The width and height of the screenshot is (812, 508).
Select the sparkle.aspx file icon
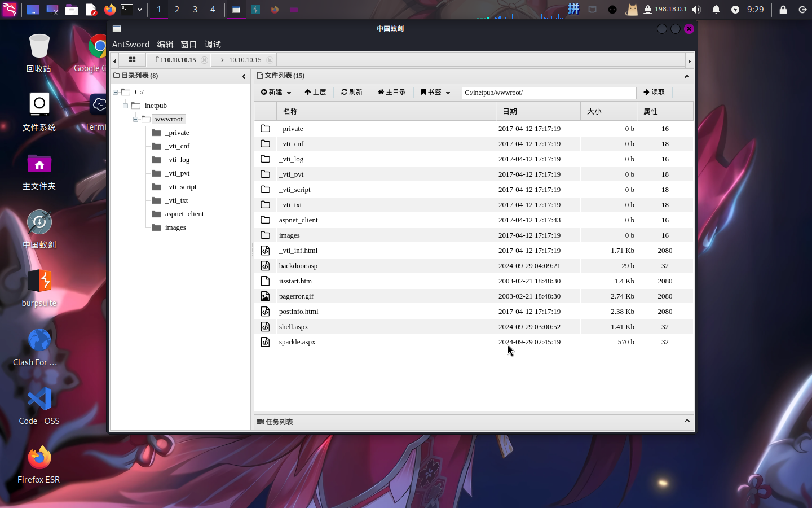point(265,342)
